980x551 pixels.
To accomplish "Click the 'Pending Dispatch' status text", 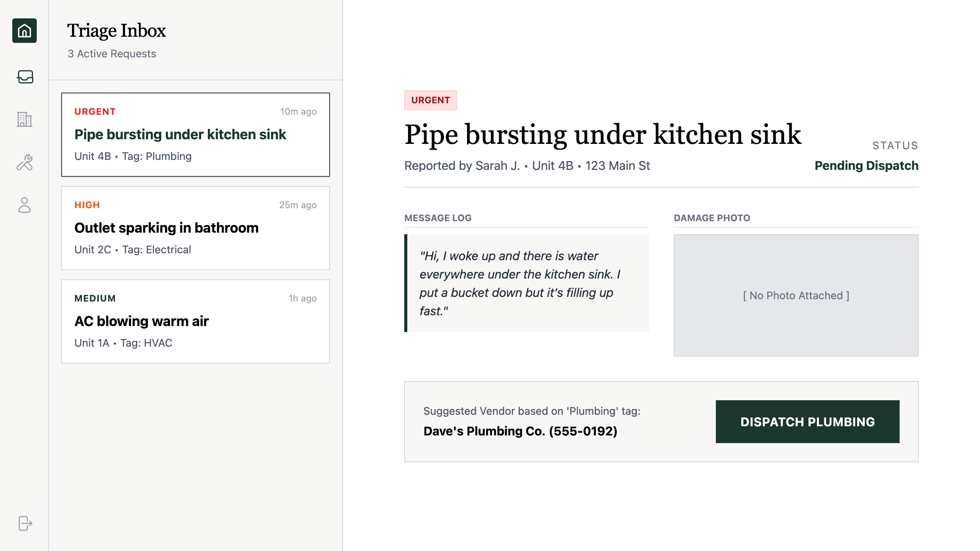I will tap(866, 165).
